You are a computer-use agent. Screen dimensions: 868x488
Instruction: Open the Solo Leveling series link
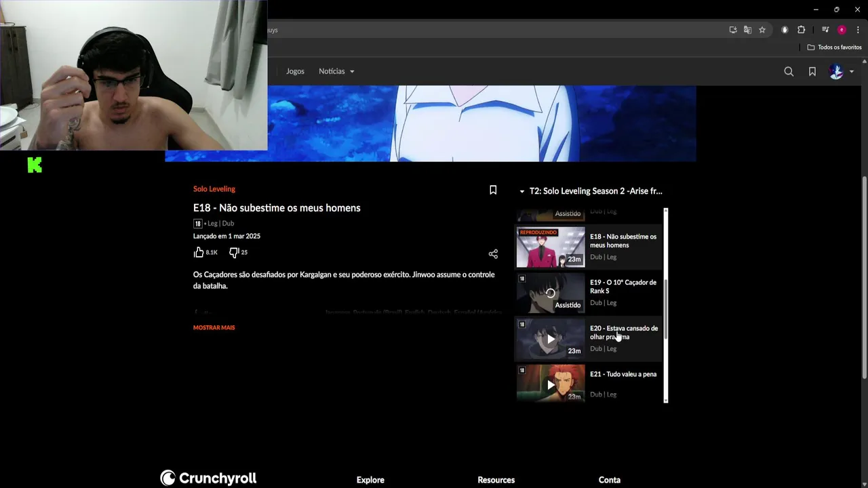coord(214,189)
